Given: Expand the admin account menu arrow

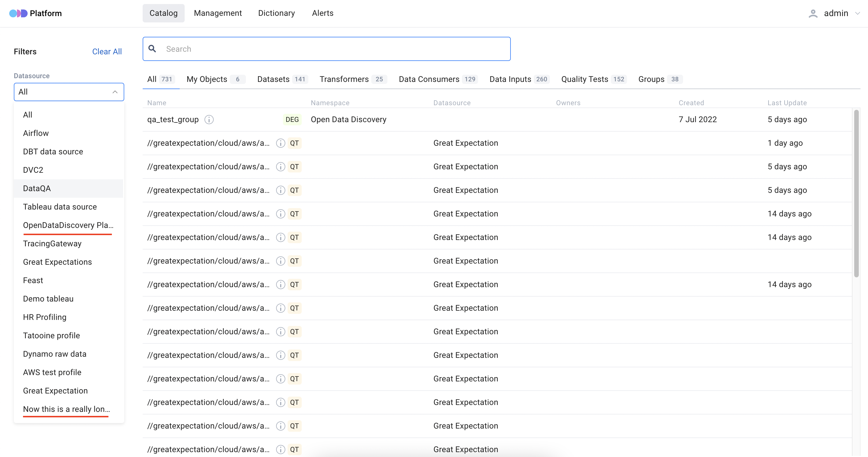Looking at the screenshot, I should click(858, 14).
